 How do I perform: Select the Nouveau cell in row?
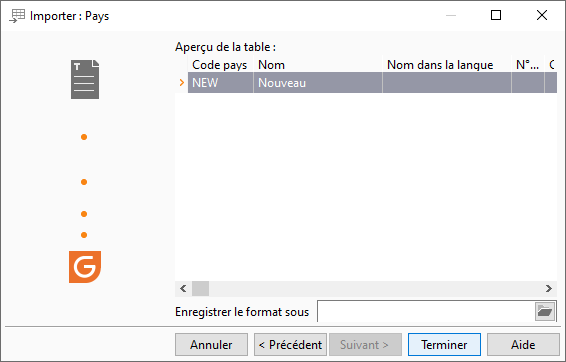click(318, 83)
